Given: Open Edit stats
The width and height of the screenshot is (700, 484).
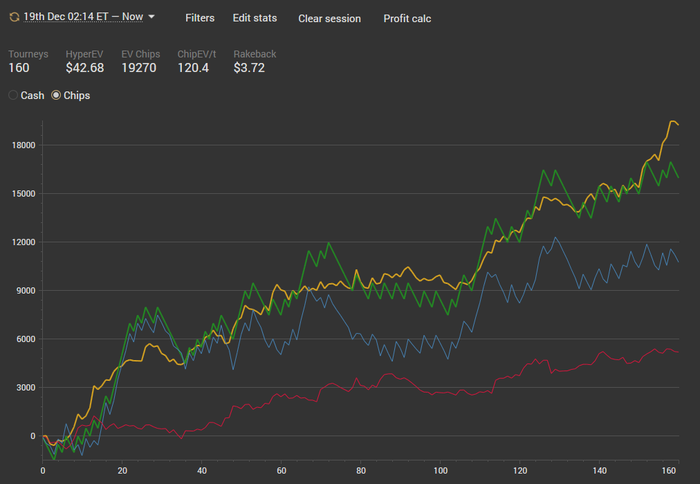Looking at the screenshot, I should 255,18.
